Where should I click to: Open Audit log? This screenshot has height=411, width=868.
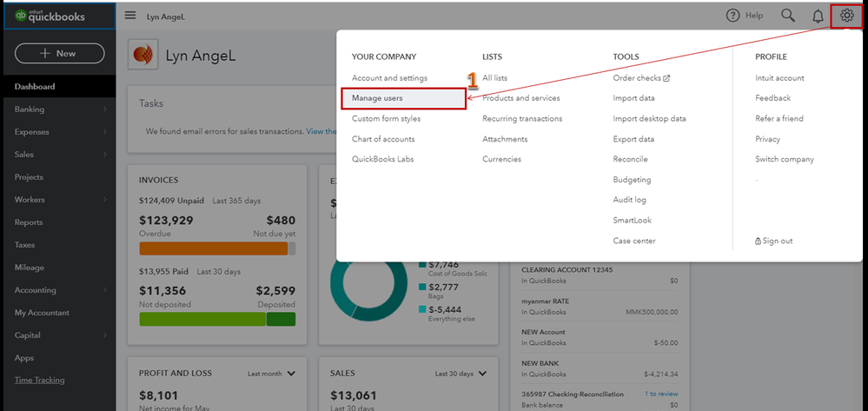(630, 200)
